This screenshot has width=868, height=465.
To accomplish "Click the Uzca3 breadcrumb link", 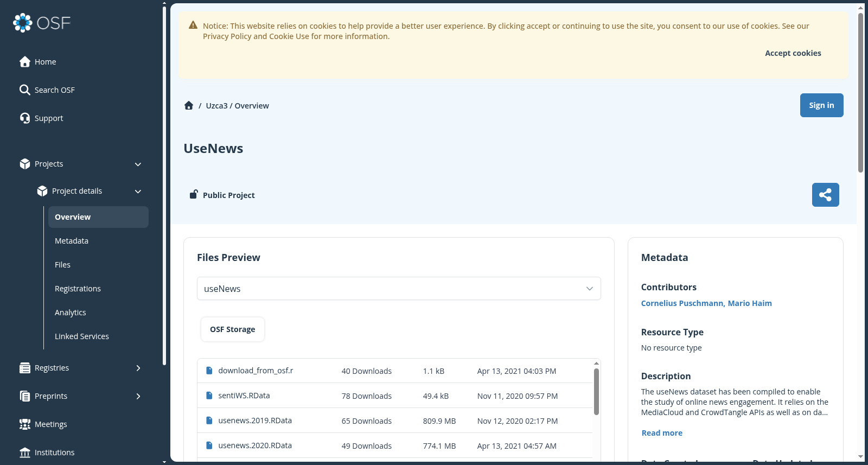I will tap(216, 106).
